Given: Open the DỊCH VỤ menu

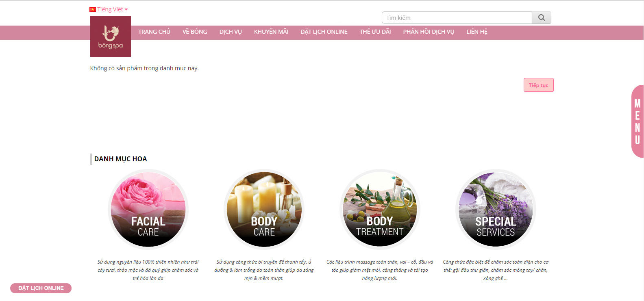Looking at the screenshot, I should click(x=231, y=32).
